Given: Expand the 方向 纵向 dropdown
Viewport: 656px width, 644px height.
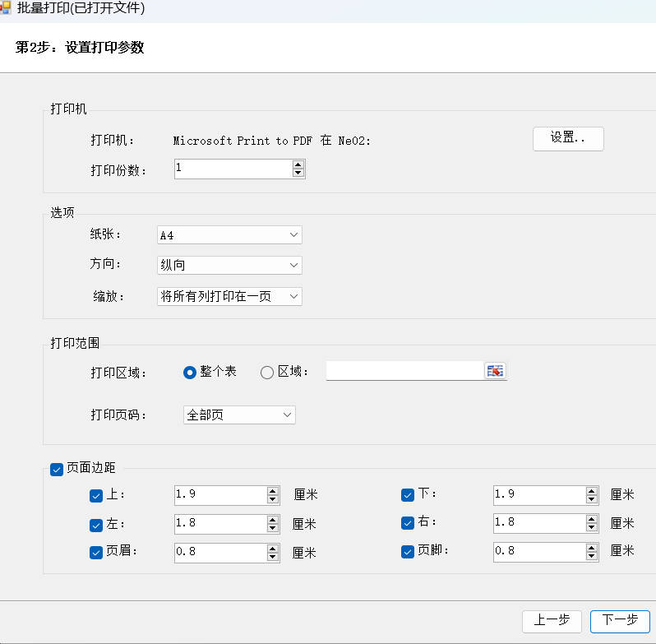Looking at the screenshot, I should click(229, 266).
